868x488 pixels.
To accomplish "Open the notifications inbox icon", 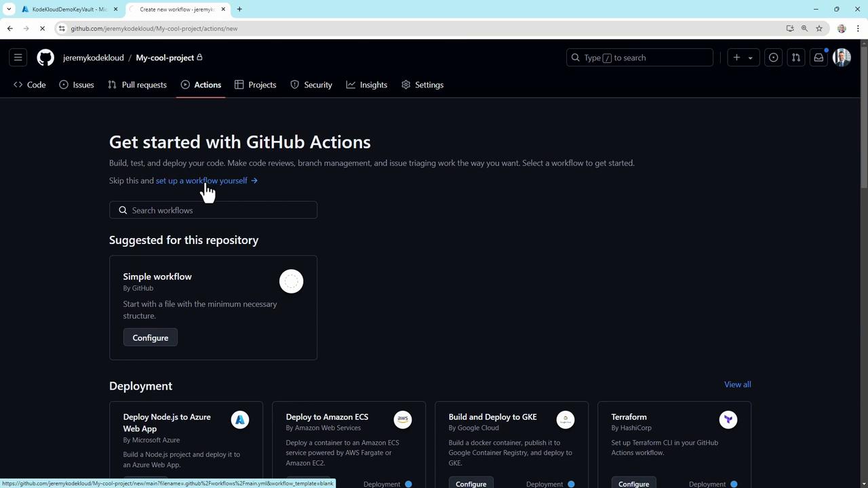I will click(818, 58).
